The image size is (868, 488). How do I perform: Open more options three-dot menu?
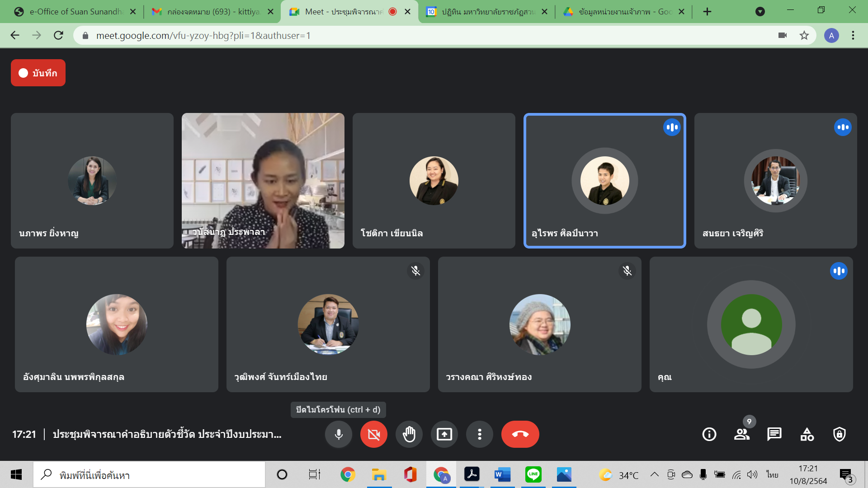479,434
